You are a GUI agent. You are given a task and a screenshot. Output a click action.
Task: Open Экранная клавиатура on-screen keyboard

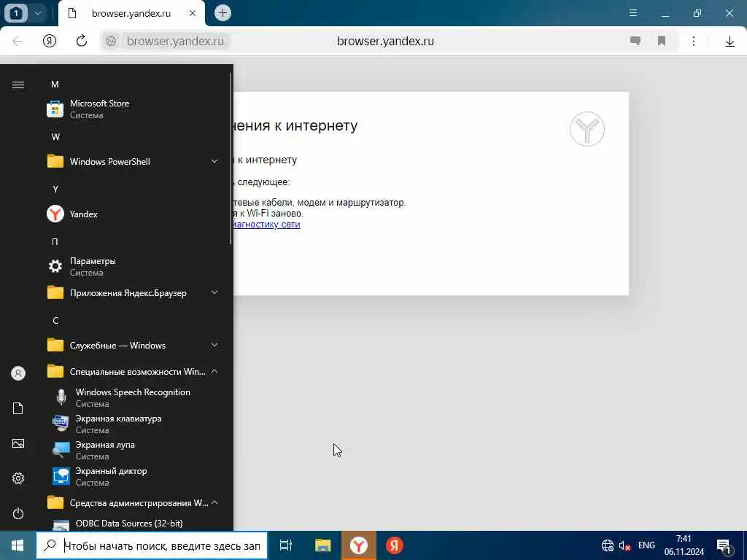133,424
